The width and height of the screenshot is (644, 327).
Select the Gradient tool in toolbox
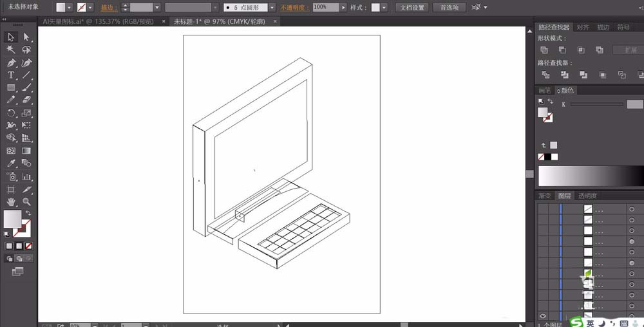(26, 151)
